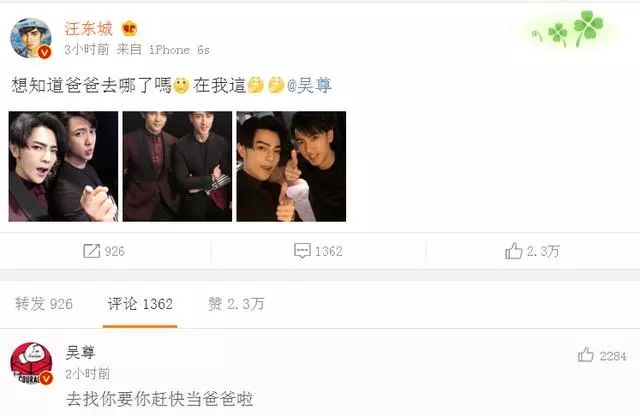Open the first photo thumbnail of two men pointing
The image size is (640, 416).
[63, 167]
